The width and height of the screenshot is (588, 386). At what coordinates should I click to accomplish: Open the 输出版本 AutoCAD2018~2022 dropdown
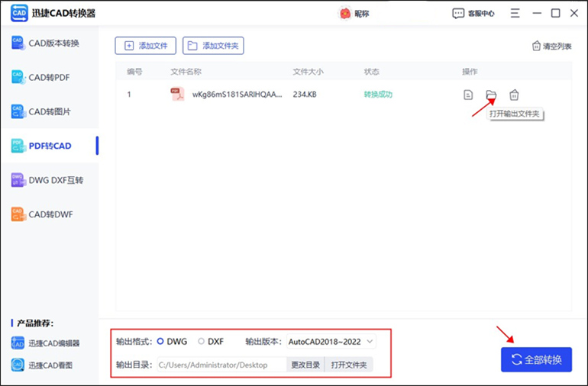[x=331, y=342]
